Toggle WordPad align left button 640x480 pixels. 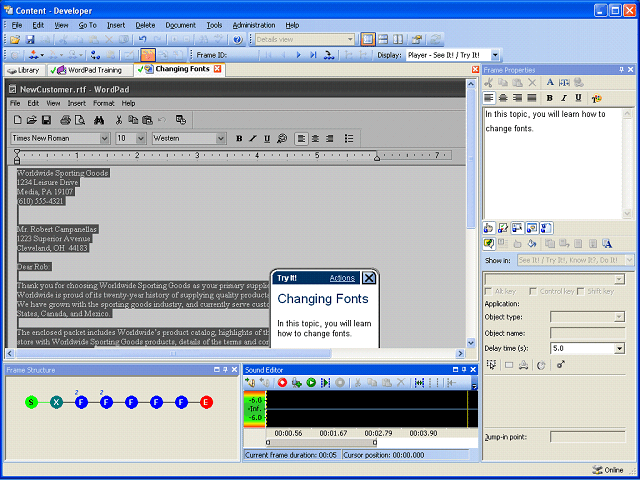(301, 138)
